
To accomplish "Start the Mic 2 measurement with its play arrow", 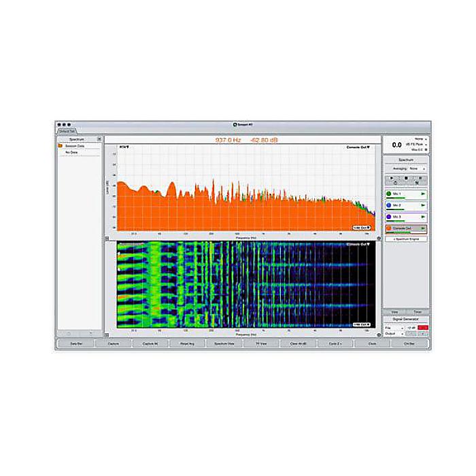I will pyautogui.click(x=423, y=205).
